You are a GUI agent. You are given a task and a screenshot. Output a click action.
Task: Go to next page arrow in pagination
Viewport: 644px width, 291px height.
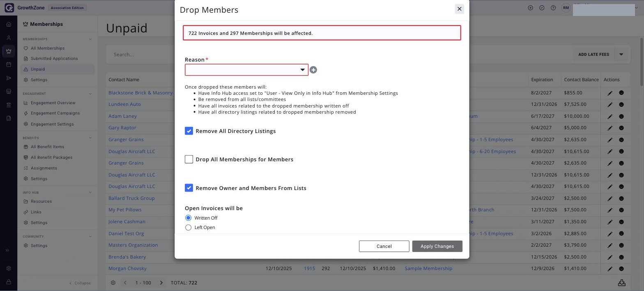[161, 283]
